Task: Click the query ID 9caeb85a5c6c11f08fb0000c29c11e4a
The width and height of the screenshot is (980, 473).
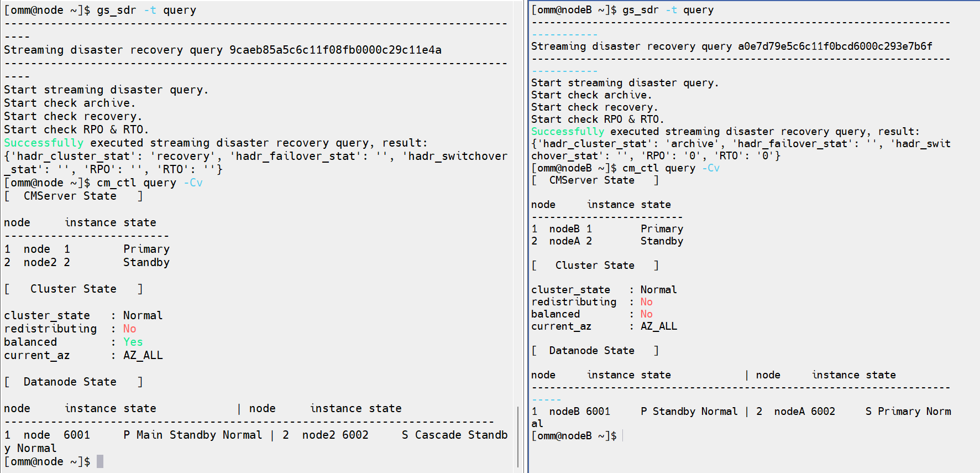Action: pos(336,50)
